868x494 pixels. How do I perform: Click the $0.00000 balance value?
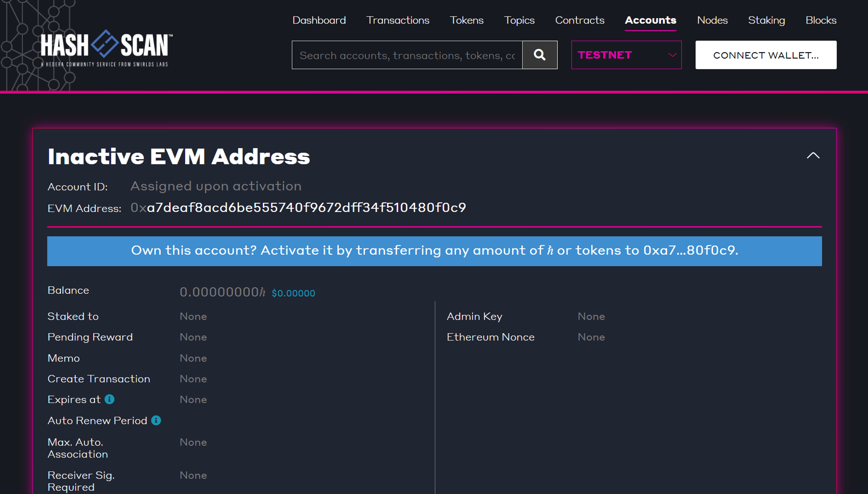[293, 293]
